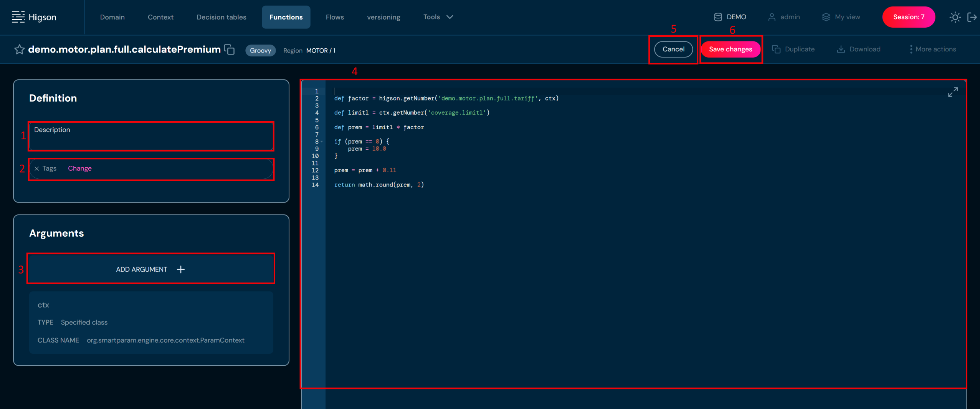
Task: Click into the Description field
Action: click(151, 137)
